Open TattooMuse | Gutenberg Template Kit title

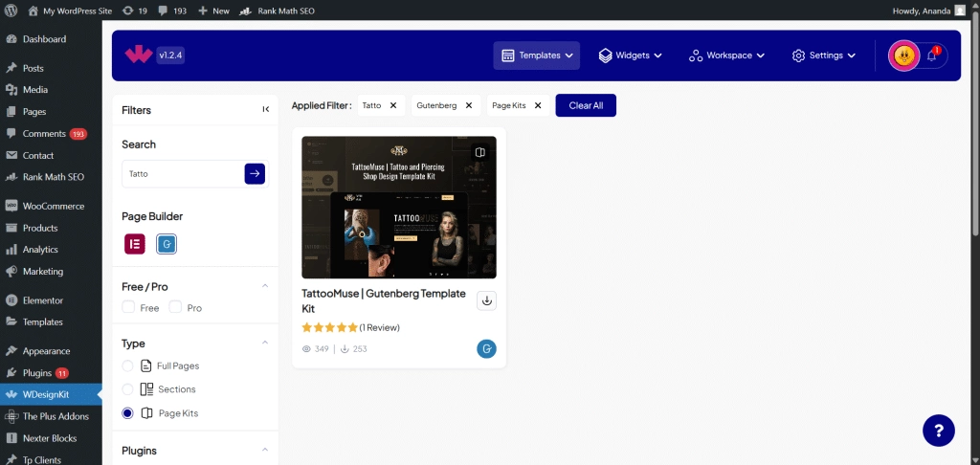click(x=384, y=300)
